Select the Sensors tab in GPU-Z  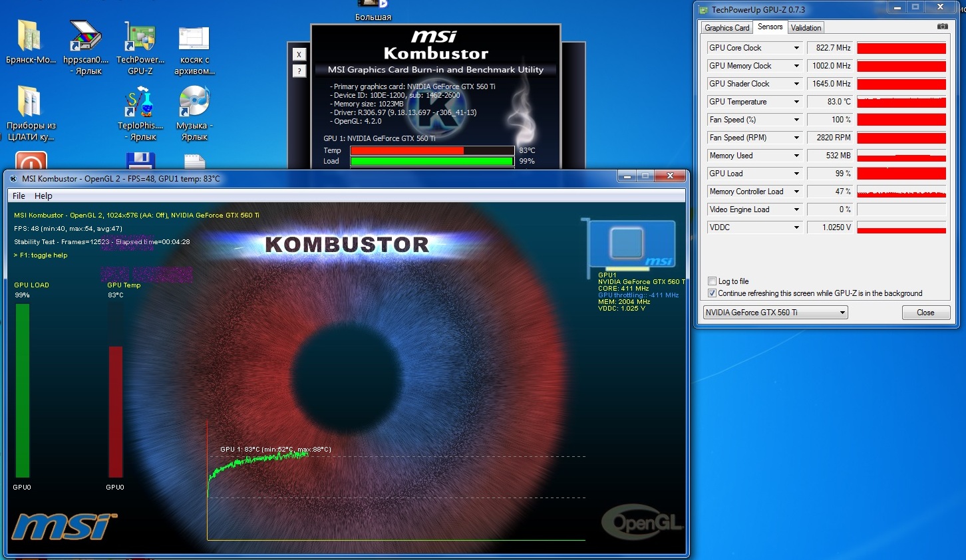click(770, 27)
